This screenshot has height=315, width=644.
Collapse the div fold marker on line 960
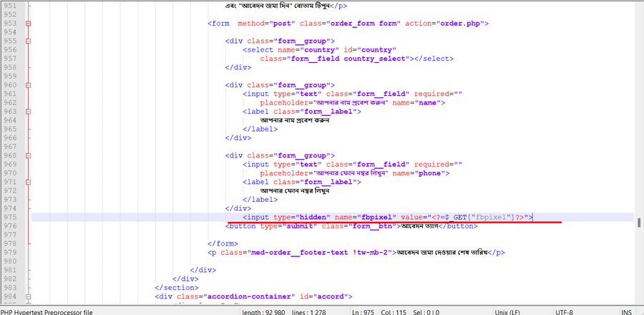[x=28, y=84]
